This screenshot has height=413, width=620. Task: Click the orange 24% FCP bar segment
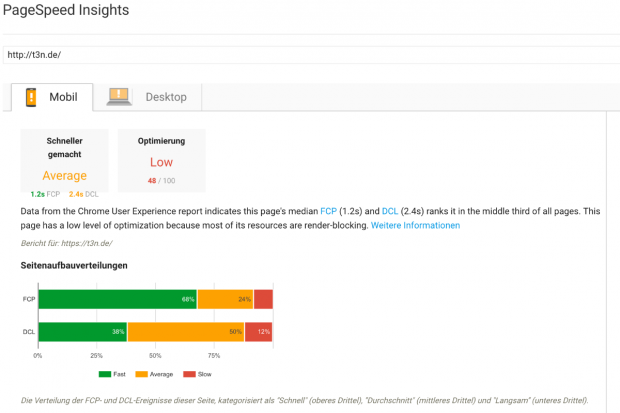[225, 299]
